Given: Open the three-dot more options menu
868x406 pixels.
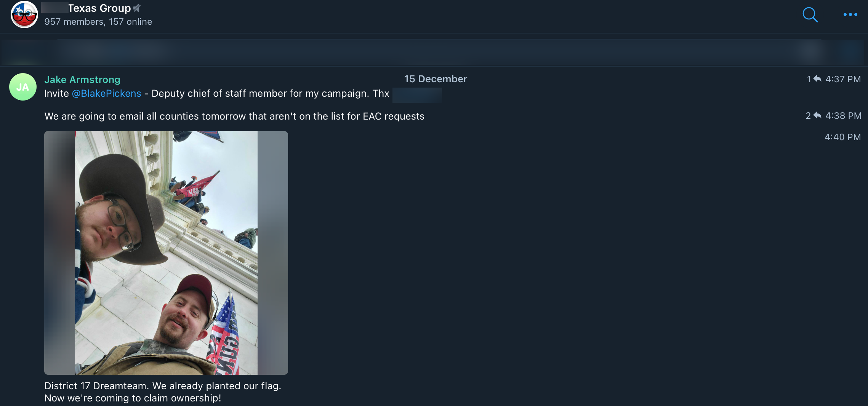Looking at the screenshot, I should pyautogui.click(x=850, y=14).
